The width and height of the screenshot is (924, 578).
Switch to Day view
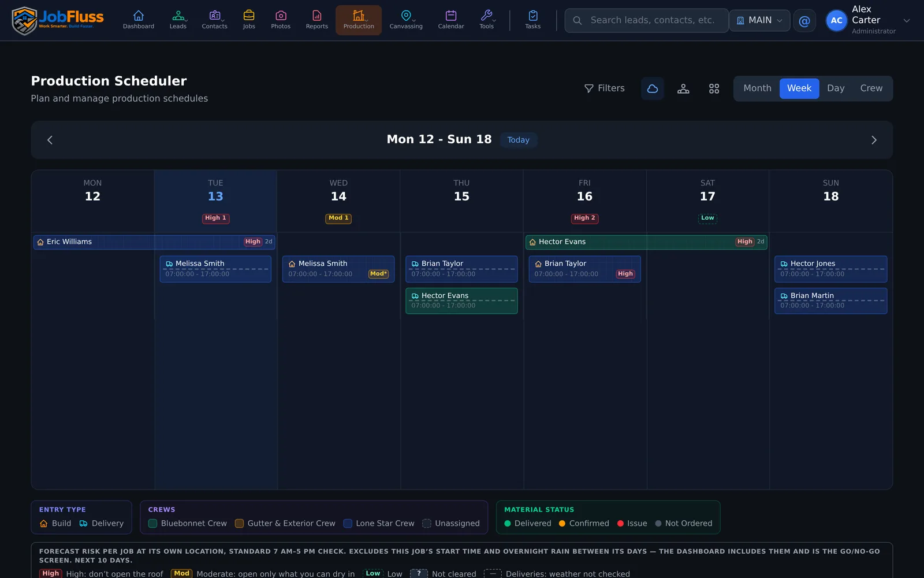click(x=836, y=88)
